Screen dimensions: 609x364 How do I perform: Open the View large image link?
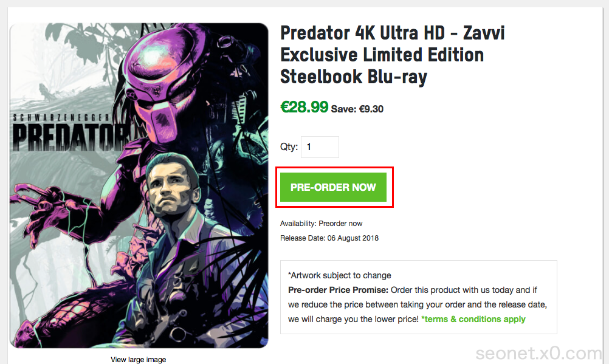click(138, 359)
